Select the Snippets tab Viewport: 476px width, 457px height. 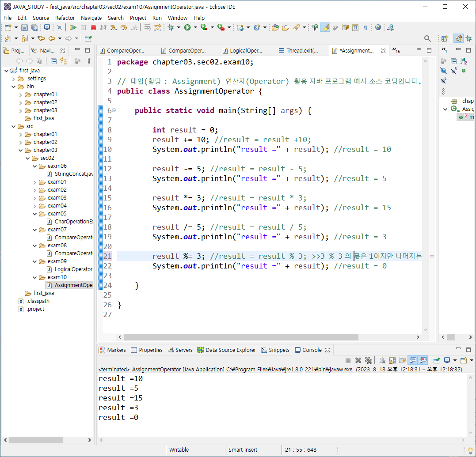pos(275,350)
